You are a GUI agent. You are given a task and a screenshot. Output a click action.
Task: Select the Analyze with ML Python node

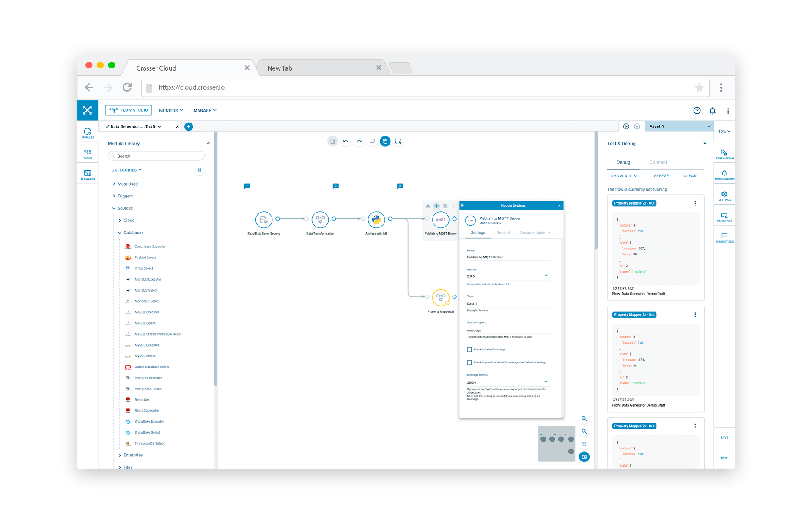pos(376,220)
